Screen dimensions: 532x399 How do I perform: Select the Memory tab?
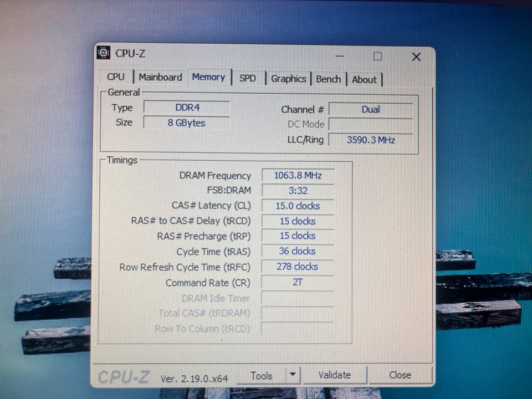coord(209,77)
